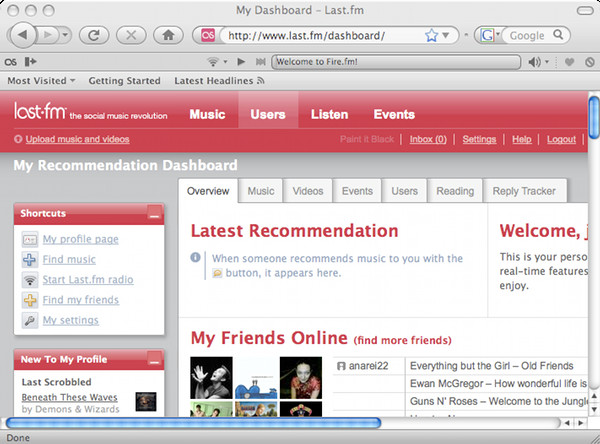The image size is (600, 444).
Task: Open the Users navigation menu item
Action: [268, 114]
